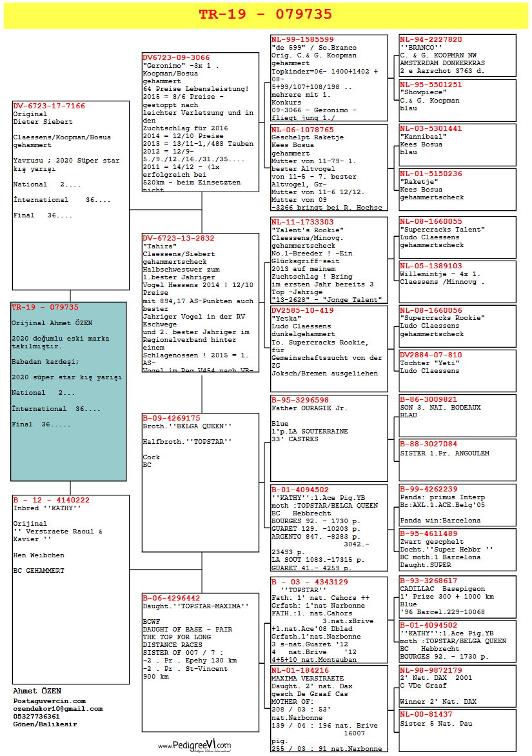Image resolution: width=532 pixels, height=756 pixels.
Task: Click the "Geronimo" -3x 1 name line
Action: tap(181, 66)
